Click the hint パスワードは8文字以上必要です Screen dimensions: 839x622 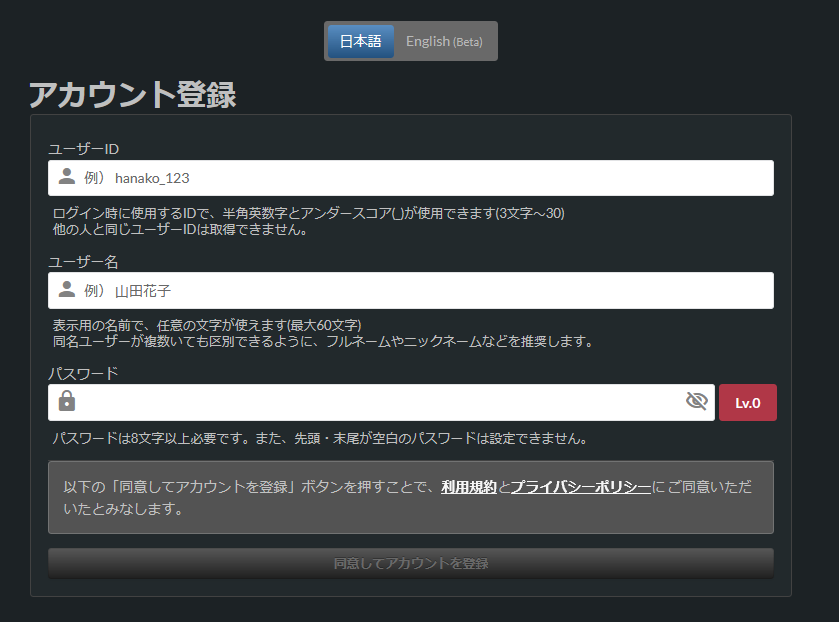(320, 438)
